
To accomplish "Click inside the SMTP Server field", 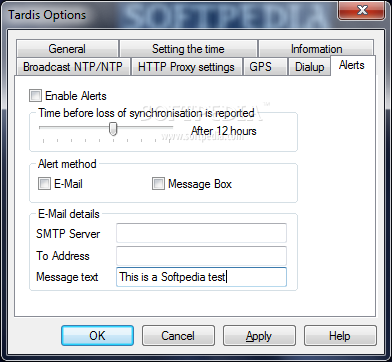I will tap(201, 233).
